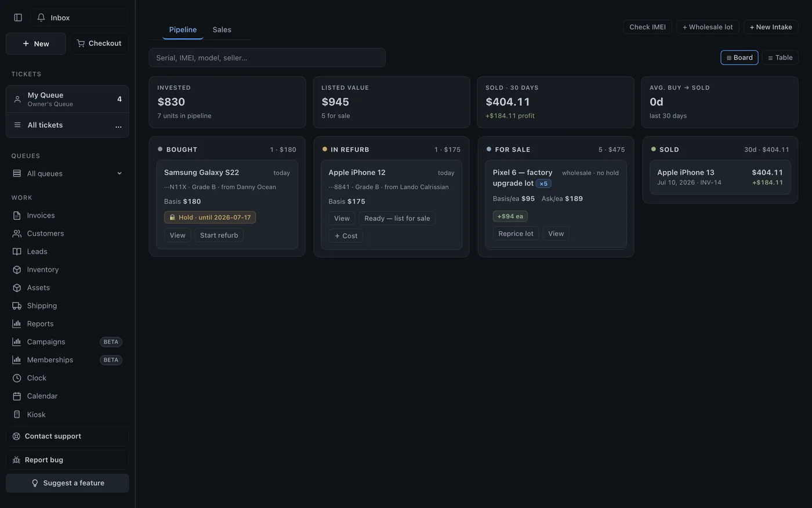Click All tickets ellipsis menu

118,125
